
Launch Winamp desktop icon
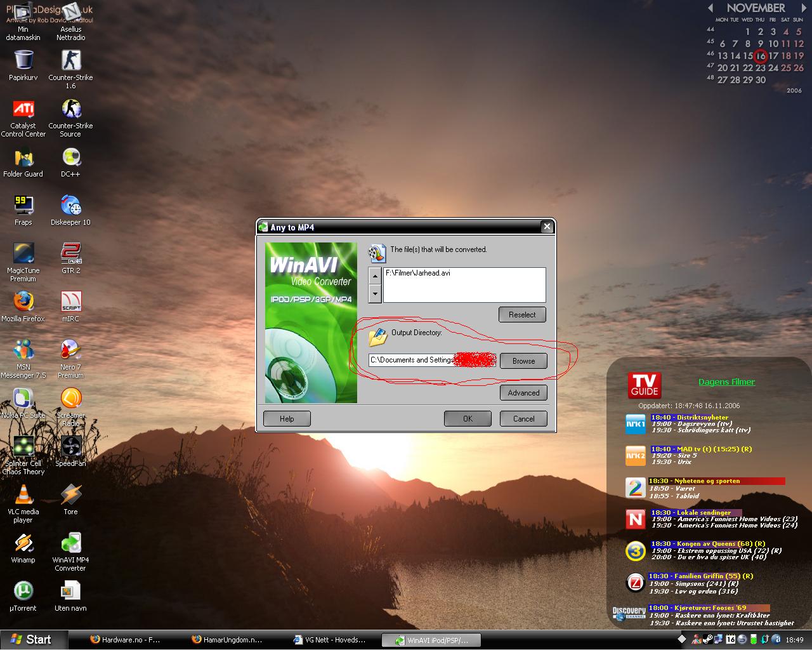tap(23, 548)
